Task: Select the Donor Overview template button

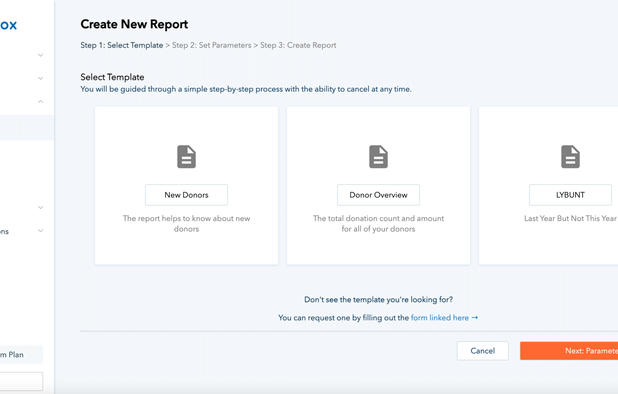Action: tap(378, 195)
